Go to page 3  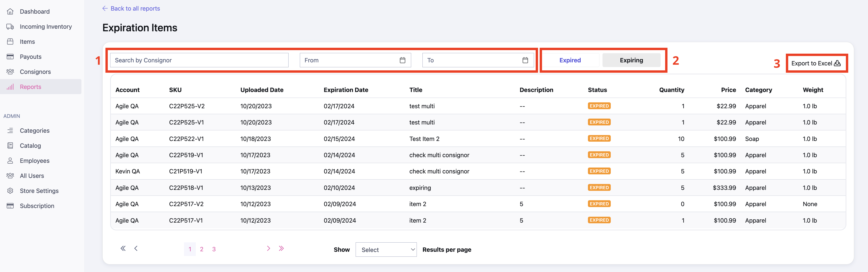pyautogui.click(x=214, y=249)
